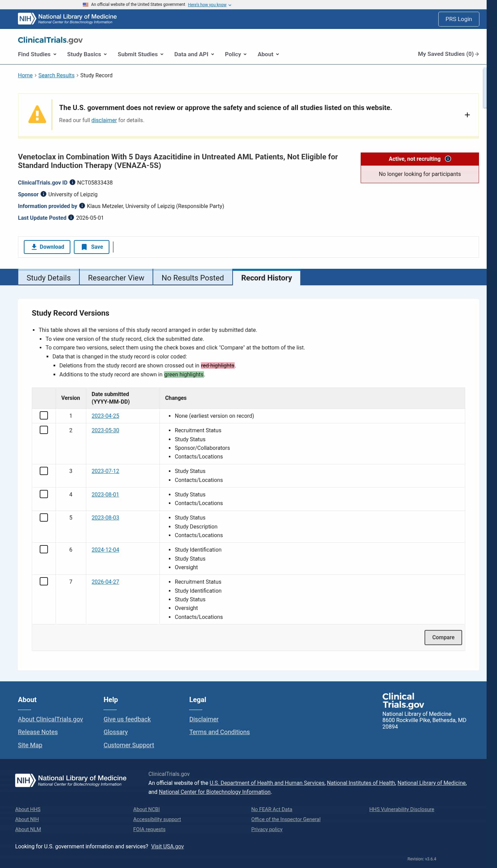Viewport: 497px width, 868px height.
Task: Click the footer NIH National Library of Medicine logo
Action: [71, 780]
